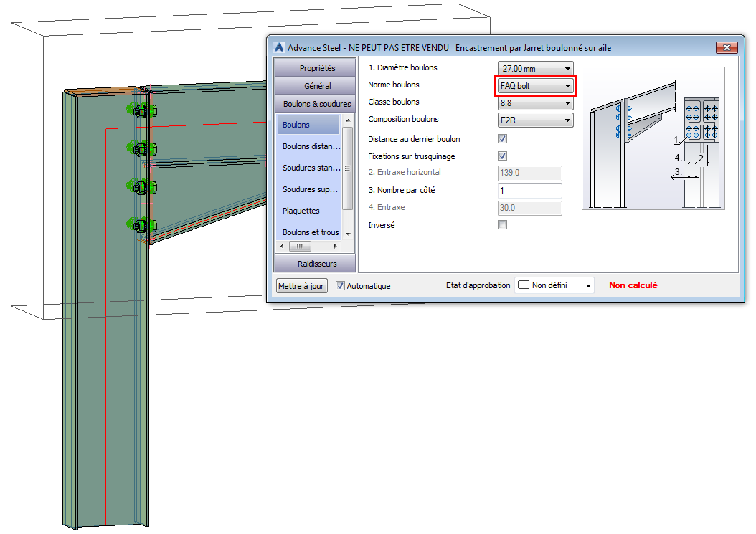Open the Norme boulons FAQ bolt dropdown
The width and height of the screenshot is (756, 534).
pos(535,86)
